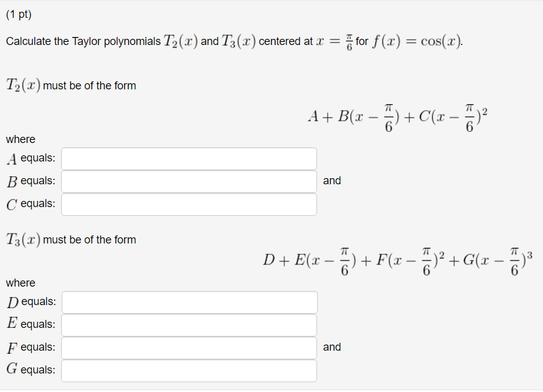Image resolution: width=543 pixels, height=392 pixels.
Task: Select the D equals label
Action: coord(30,302)
